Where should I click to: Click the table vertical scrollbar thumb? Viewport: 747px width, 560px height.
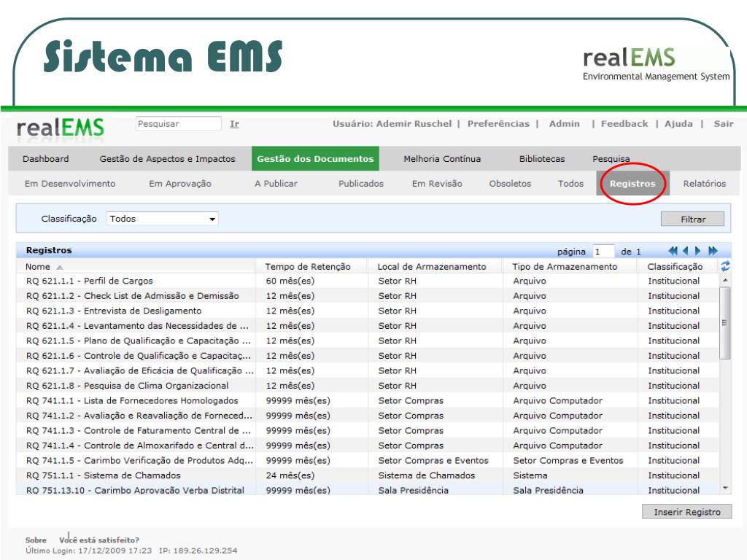tap(725, 323)
